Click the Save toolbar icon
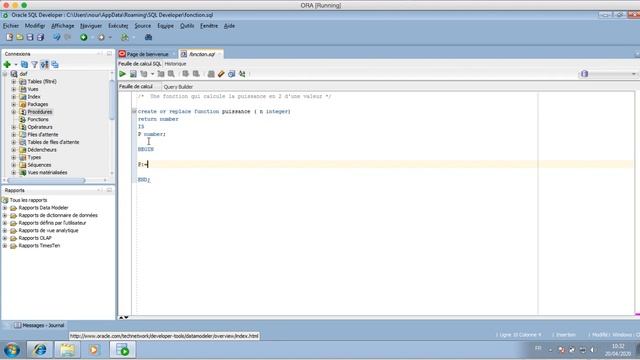Image resolution: width=640 pixels, height=360 pixels. coord(30,37)
